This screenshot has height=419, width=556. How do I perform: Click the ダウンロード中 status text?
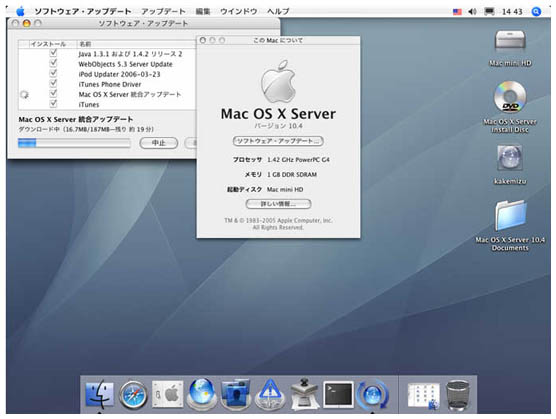[x=86, y=129]
